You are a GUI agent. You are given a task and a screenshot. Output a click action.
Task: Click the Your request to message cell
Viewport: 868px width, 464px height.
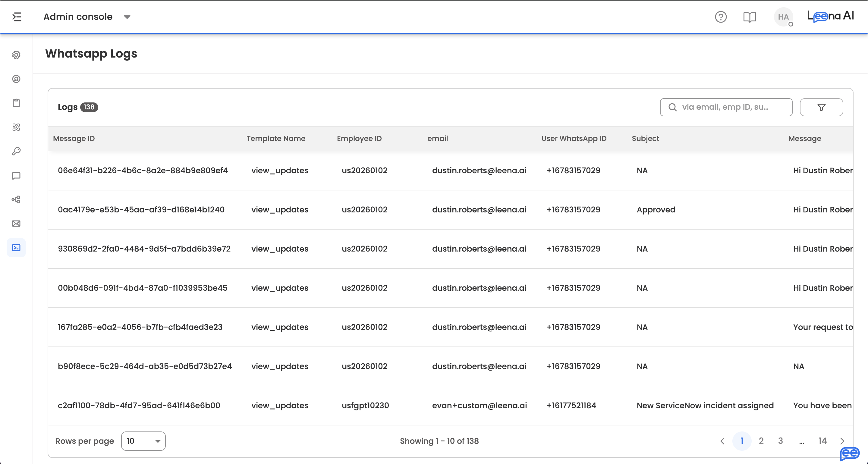coord(823,327)
